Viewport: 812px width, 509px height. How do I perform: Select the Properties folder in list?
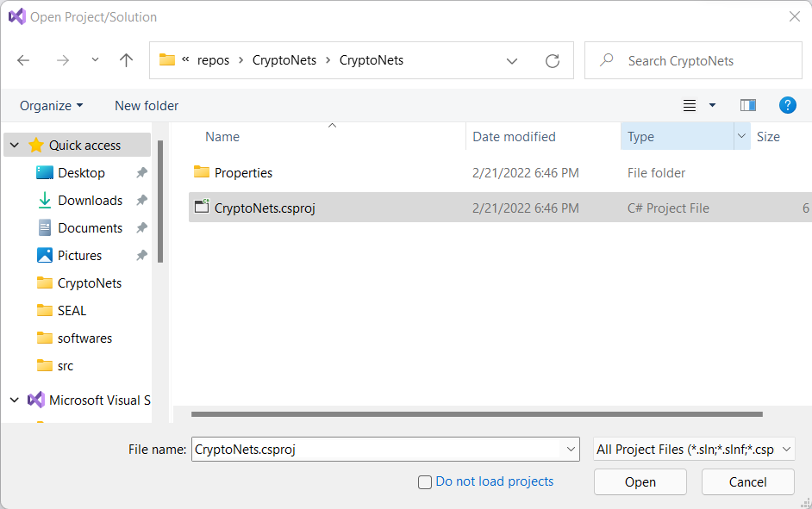pos(243,172)
